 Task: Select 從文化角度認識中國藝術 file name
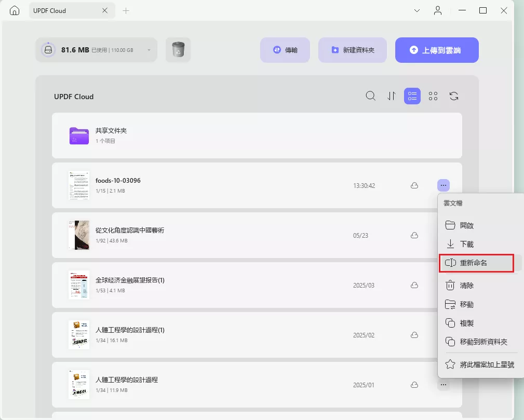(x=130, y=230)
